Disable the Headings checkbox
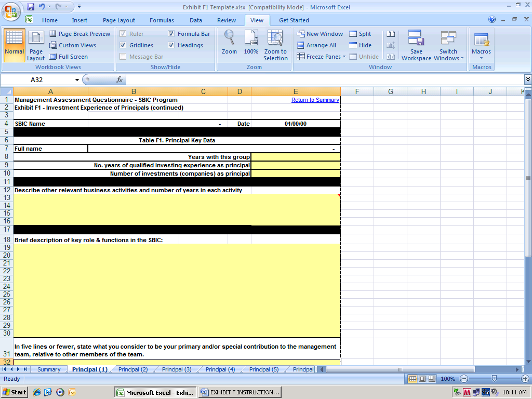This screenshot has width=532, height=399. tap(171, 45)
